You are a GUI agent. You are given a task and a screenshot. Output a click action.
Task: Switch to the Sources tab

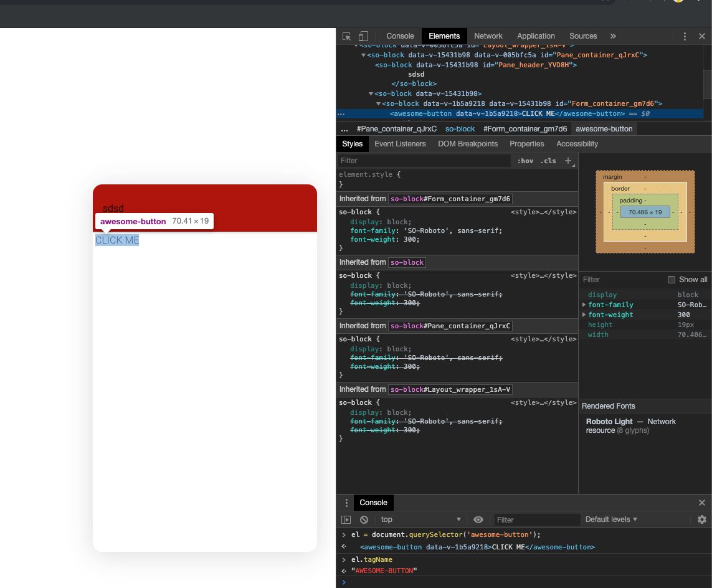coord(583,36)
